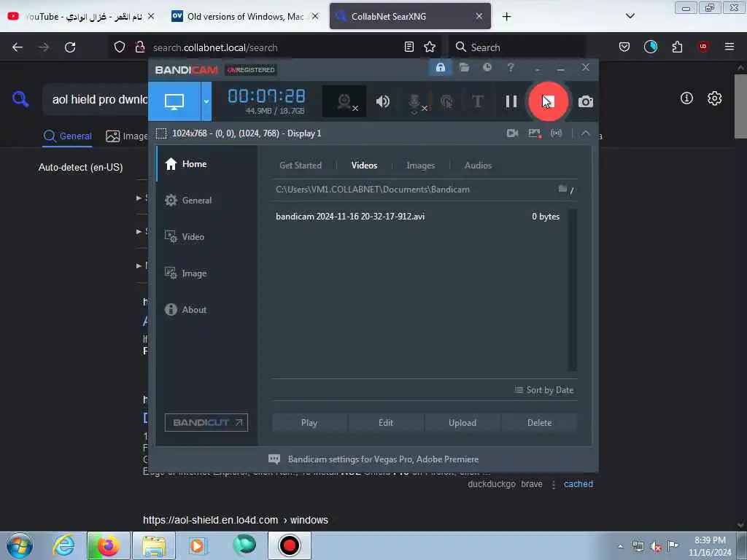Open the Bandicut link button
The image size is (747, 560).
tap(206, 422)
